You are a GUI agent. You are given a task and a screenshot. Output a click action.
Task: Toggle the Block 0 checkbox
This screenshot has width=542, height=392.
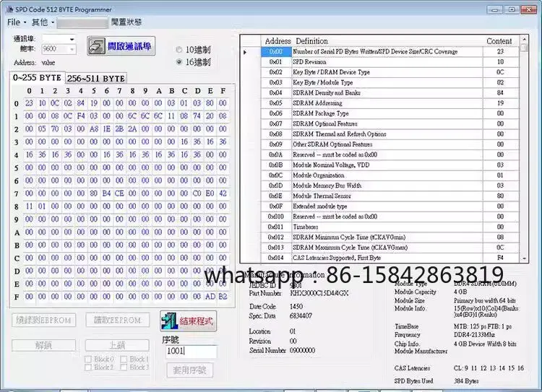coord(88,360)
